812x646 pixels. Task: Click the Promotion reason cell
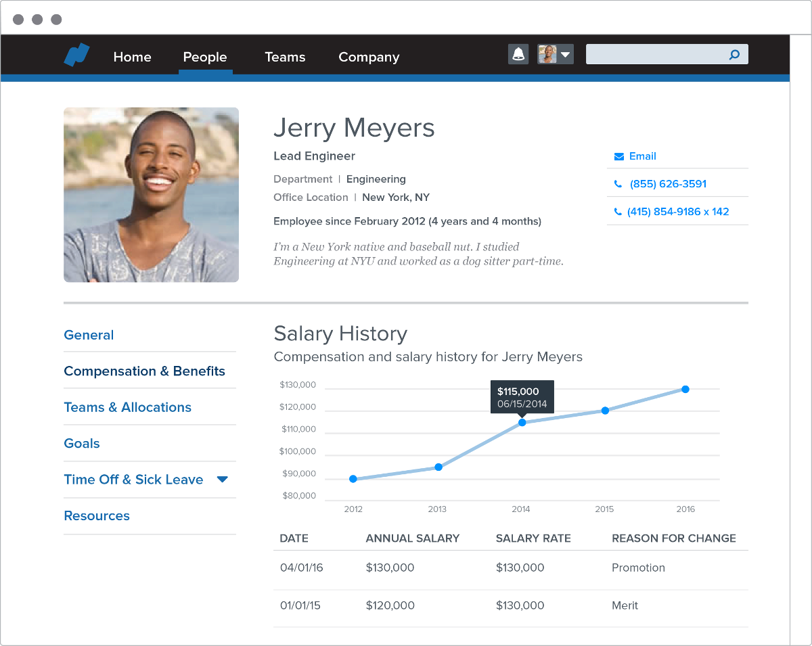(638, 568)
